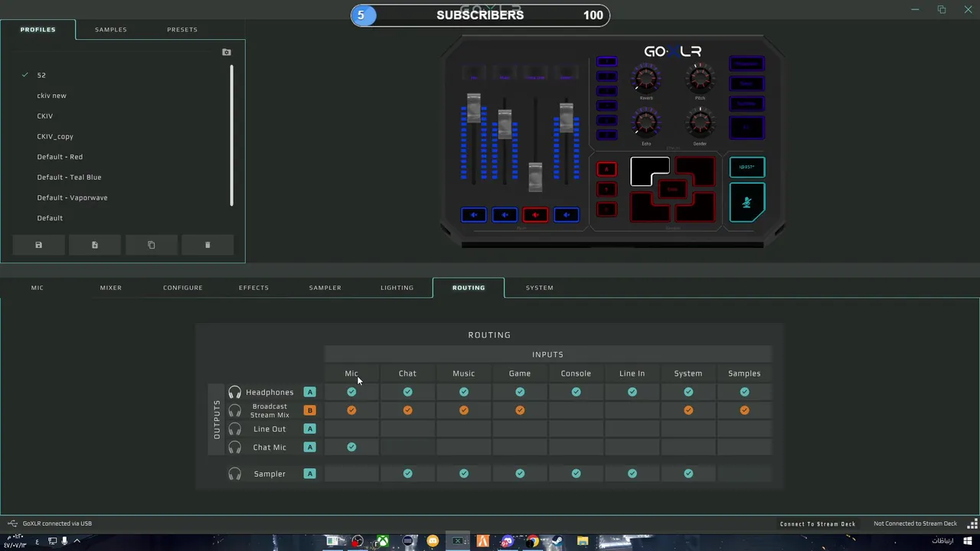Open the Lighting tab
The width and height of the screenshot is (980, 551).
pos(397,288)
